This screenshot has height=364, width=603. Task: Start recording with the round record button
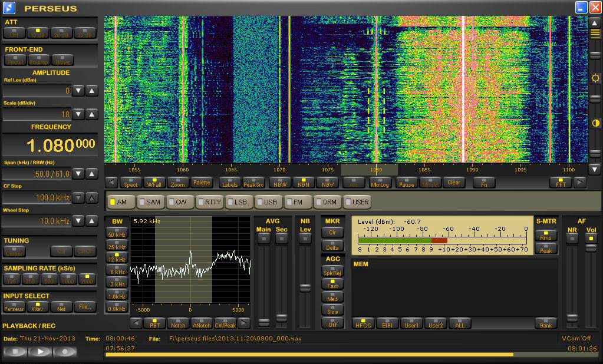click(x=65, y=351)
